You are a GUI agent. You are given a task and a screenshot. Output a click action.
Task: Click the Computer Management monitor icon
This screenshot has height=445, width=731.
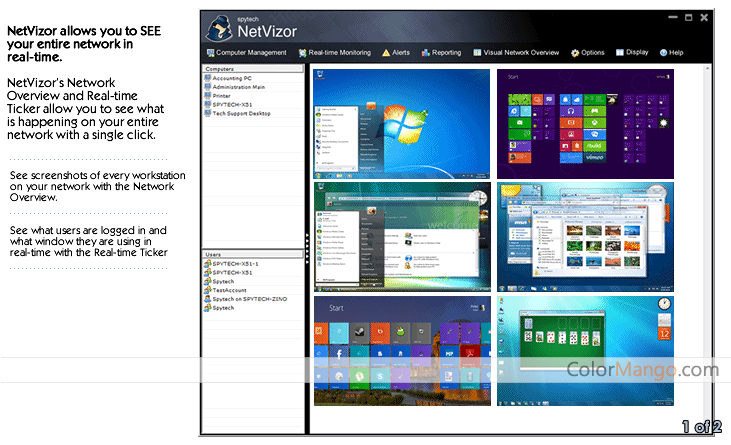click(210, 53)
